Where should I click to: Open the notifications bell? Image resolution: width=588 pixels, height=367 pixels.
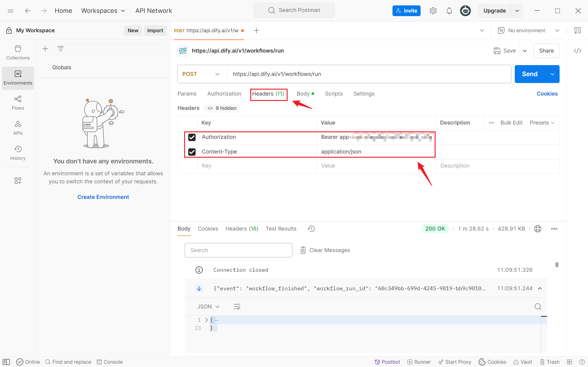[x=449, y=11]
